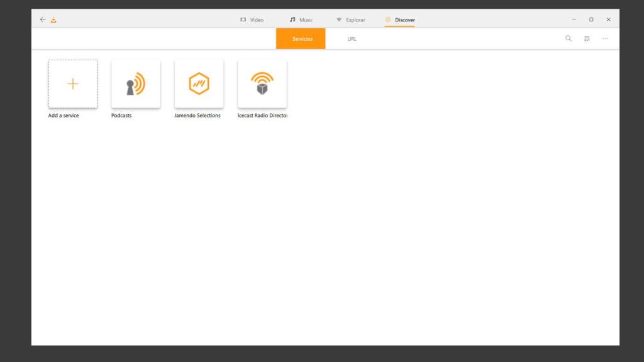644x362 pixels.
Task: Open the Icecast Radio Directory service
Action: (x=262, y=83)
